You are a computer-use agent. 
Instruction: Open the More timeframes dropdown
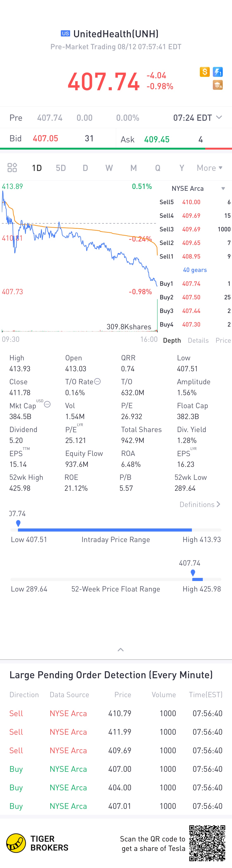tap(209, 168)
